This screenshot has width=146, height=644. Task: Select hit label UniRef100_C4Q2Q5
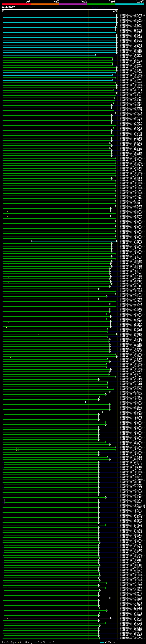pos(131,357)
